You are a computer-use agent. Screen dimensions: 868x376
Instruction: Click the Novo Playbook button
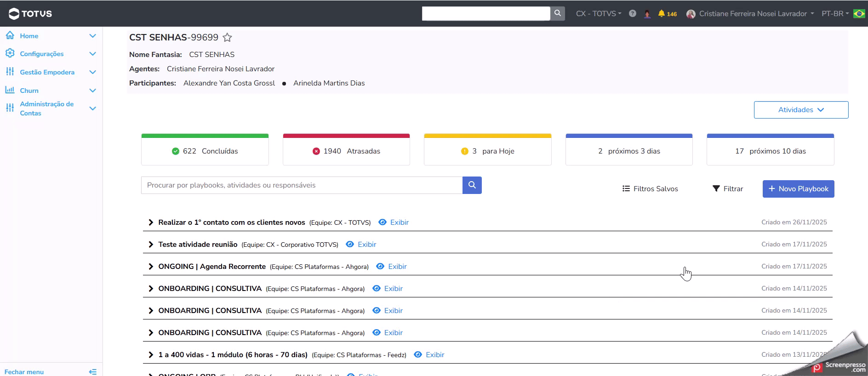click(798, 189)
